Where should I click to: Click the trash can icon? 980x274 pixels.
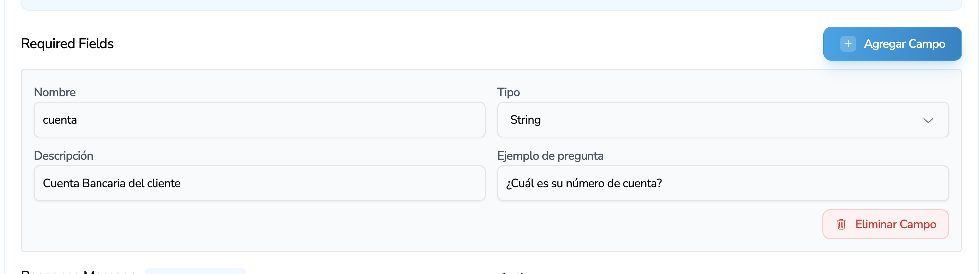coord(841,224)
